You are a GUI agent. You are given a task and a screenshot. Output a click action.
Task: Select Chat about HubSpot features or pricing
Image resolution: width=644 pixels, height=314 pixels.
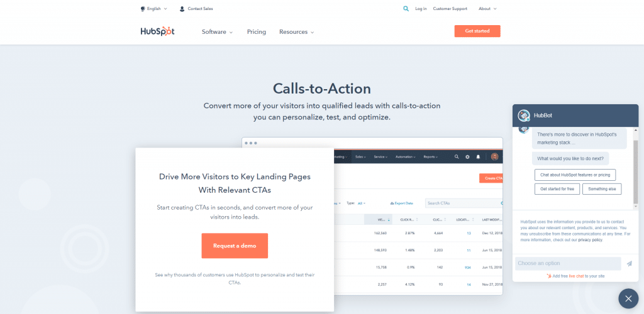coord(575,175)
